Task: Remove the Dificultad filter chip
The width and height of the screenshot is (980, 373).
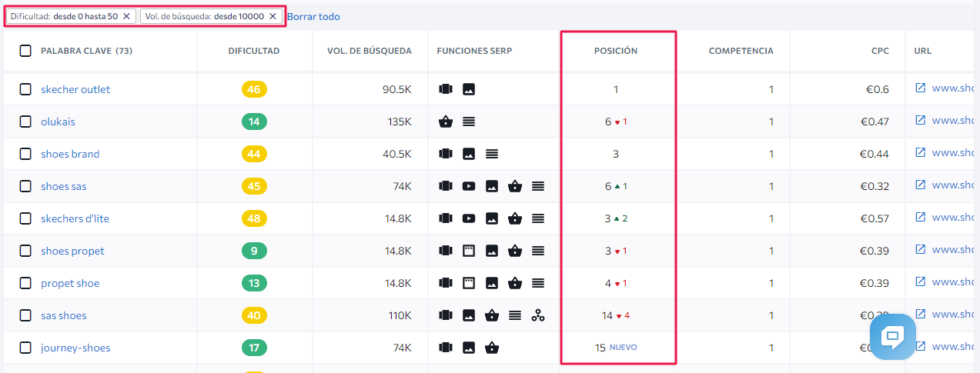Action: coord(127,16)
